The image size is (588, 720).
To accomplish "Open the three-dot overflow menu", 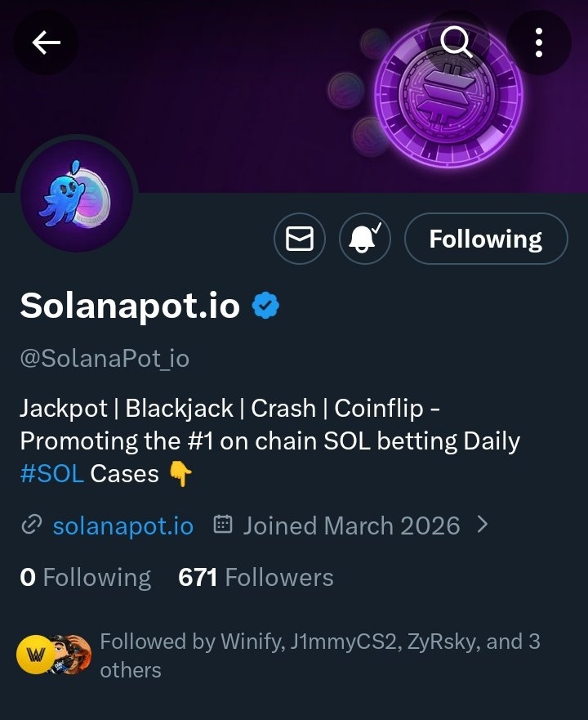I will 539,42.
